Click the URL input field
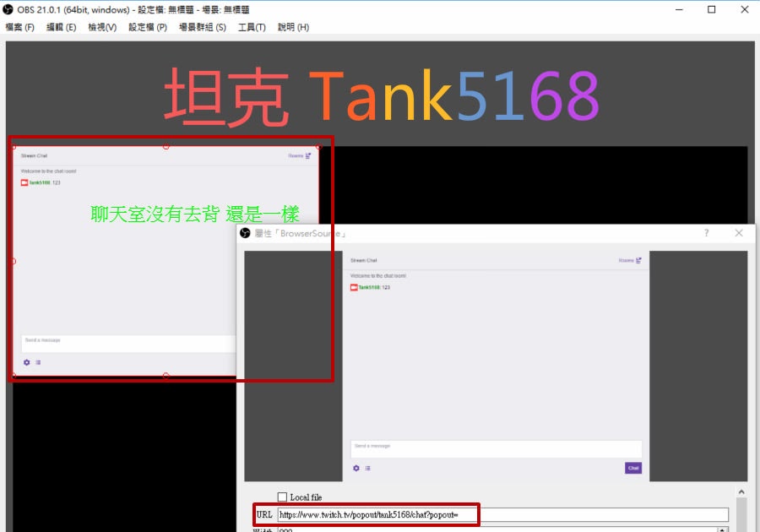The image size is (760, 532). coord(502,514)
